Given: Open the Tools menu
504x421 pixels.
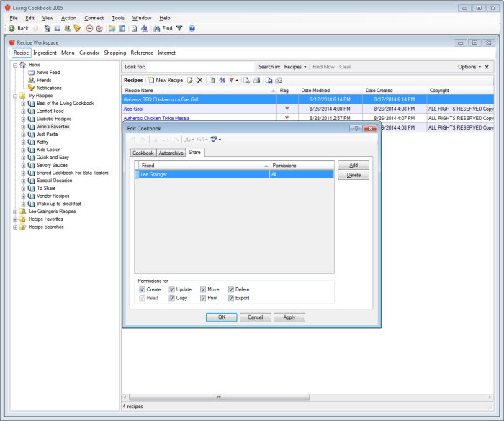Looking at the screenshot, I should tap(118, 18).
